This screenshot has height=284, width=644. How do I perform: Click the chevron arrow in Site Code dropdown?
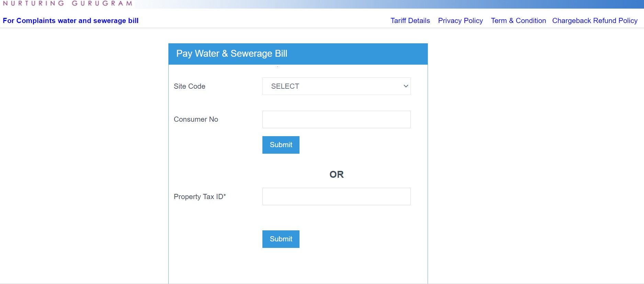(x=406, y=86)
